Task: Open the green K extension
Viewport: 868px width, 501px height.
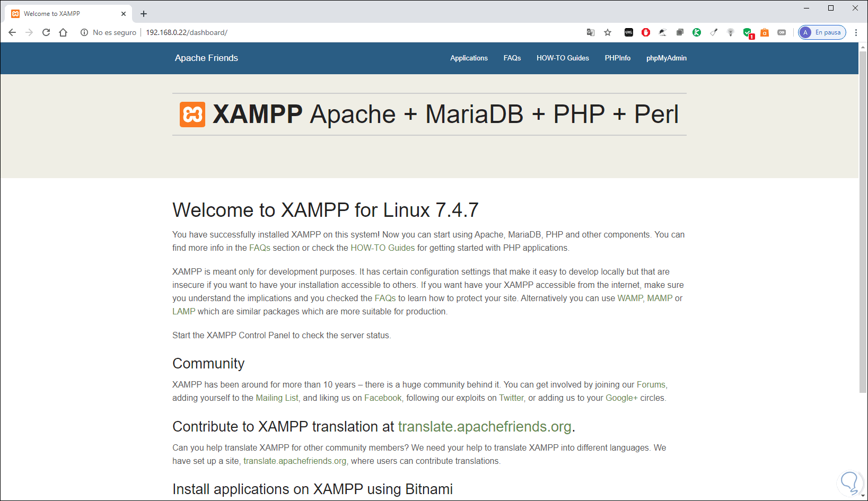Action: coord(697,32)
